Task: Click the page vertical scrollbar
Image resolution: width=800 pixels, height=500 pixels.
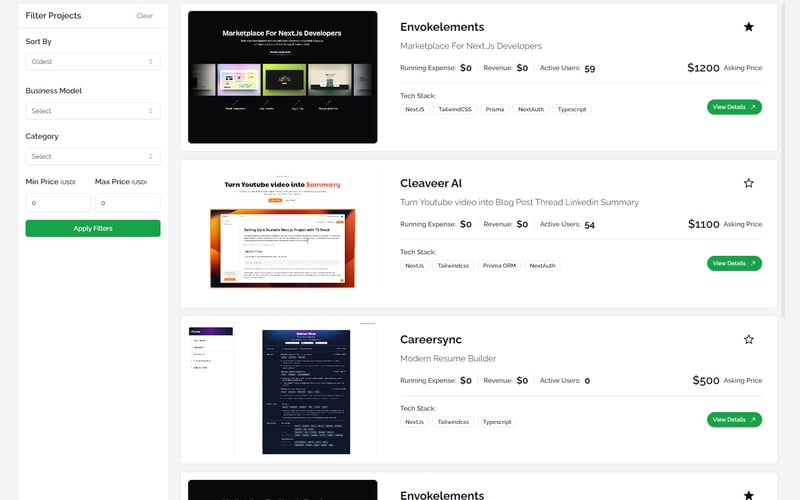Action: tap(783, 158)
